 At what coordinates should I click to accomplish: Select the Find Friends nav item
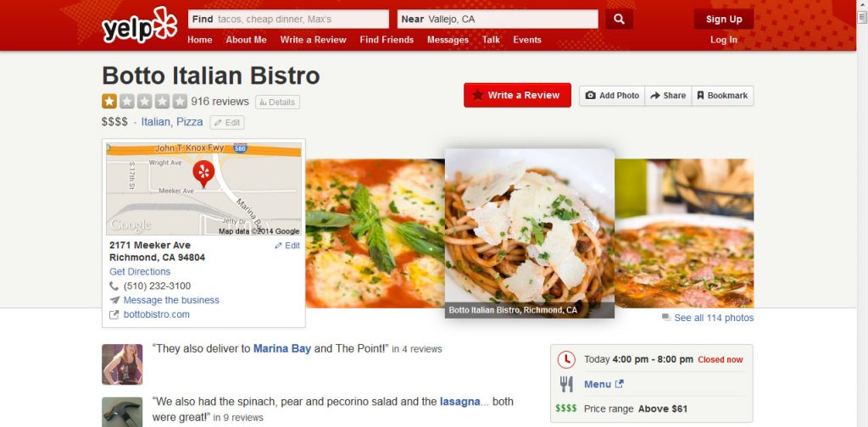point(387,40)
